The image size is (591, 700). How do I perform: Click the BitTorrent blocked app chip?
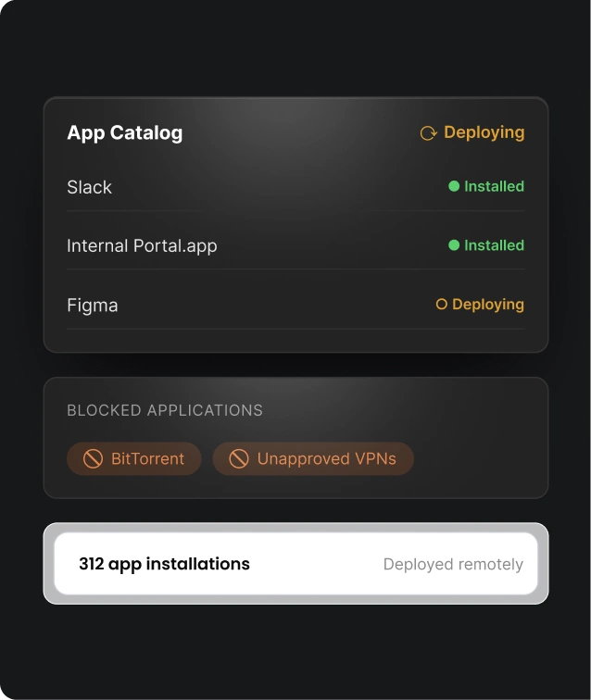(133, 458)
